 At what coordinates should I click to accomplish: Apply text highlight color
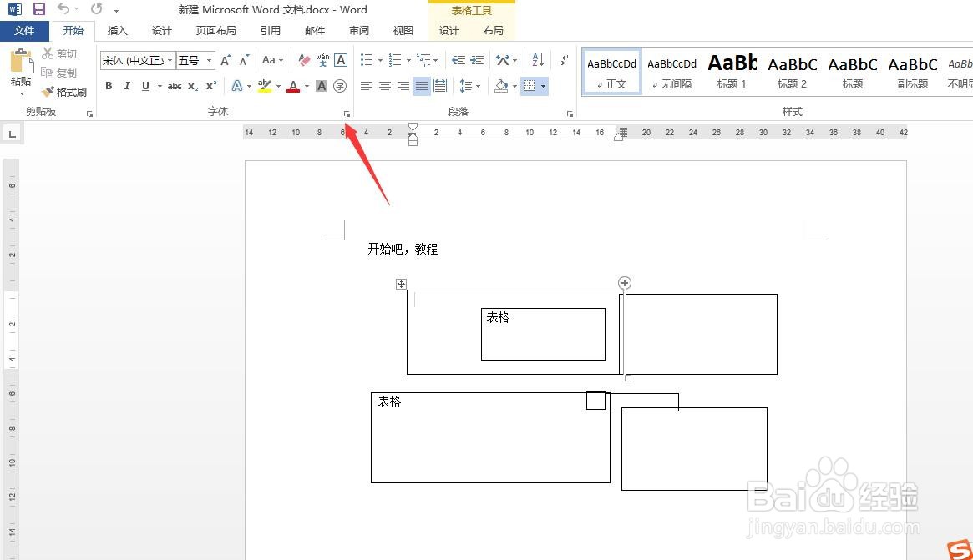point(265,86)
